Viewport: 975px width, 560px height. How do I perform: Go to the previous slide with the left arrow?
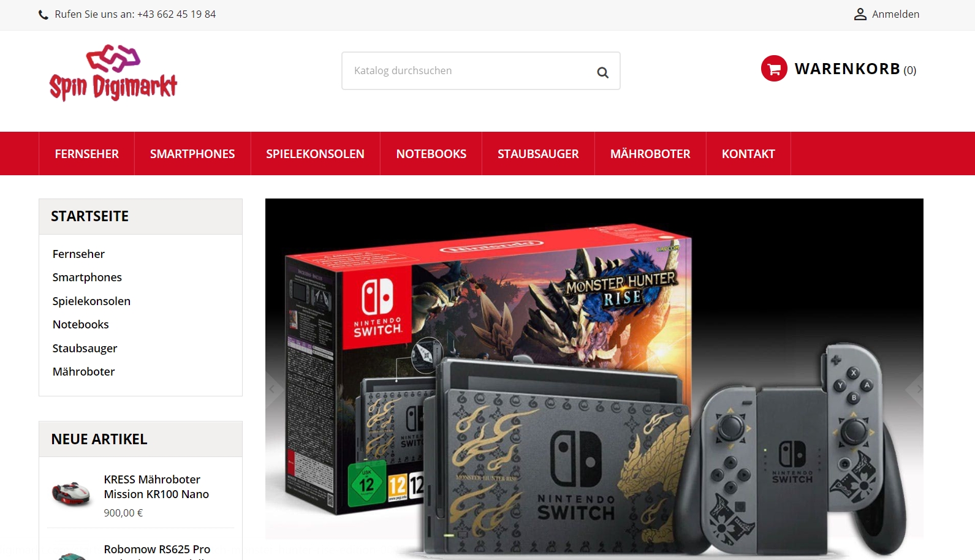coord(272,389)
